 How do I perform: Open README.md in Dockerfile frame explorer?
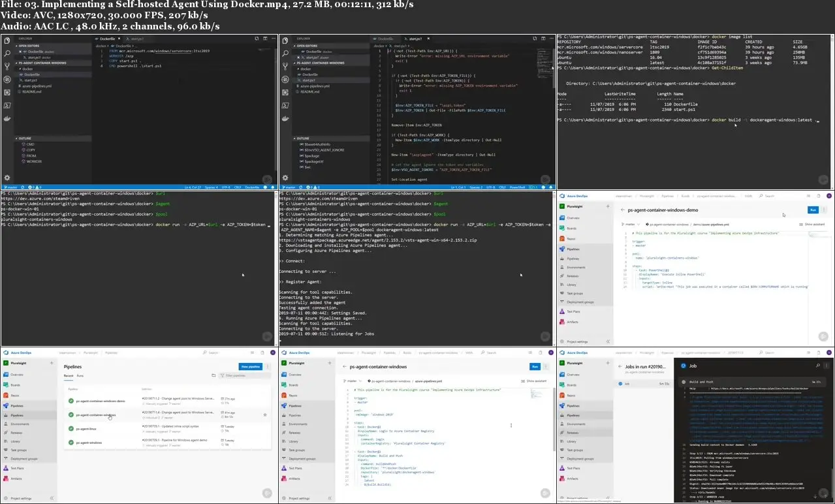31,91
